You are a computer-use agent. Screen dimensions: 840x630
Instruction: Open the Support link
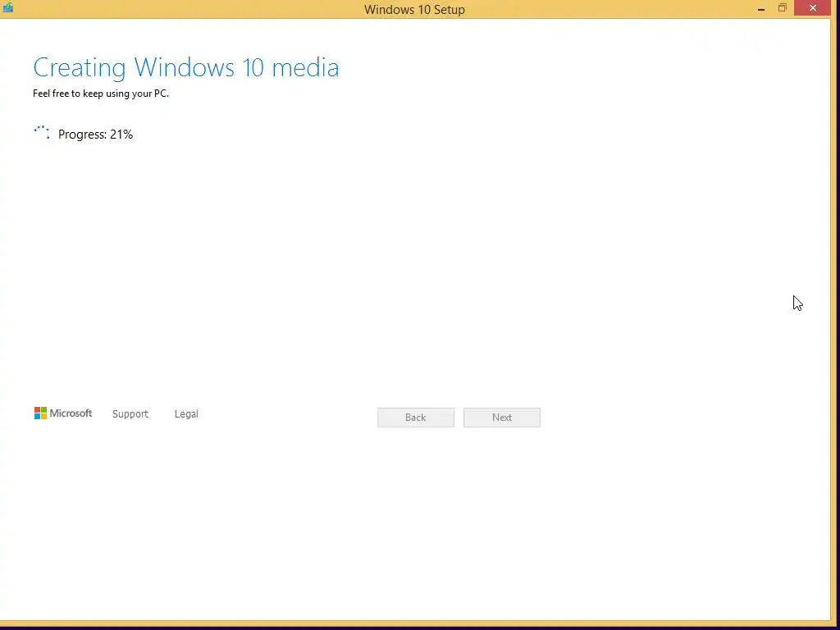point(130,413)
